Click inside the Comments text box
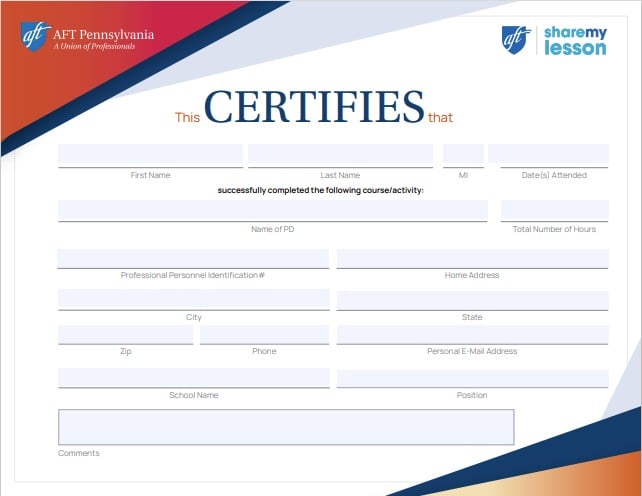 [x=286, y=426]
